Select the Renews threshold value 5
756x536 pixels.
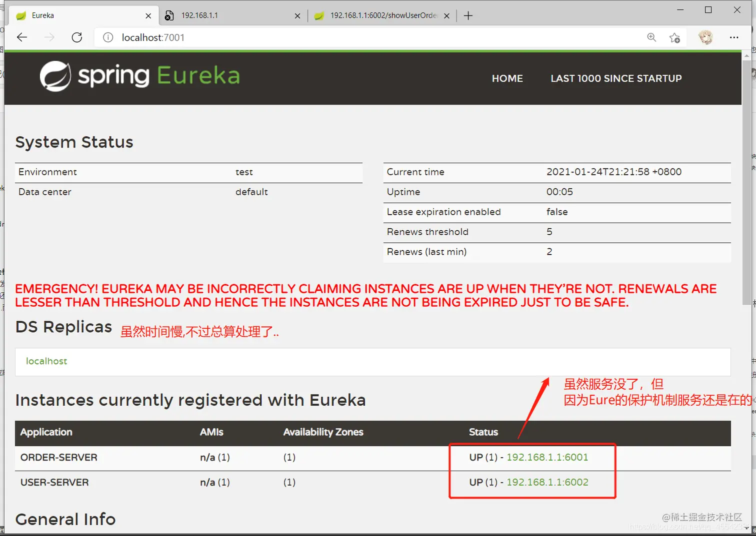tap(549, 232)
